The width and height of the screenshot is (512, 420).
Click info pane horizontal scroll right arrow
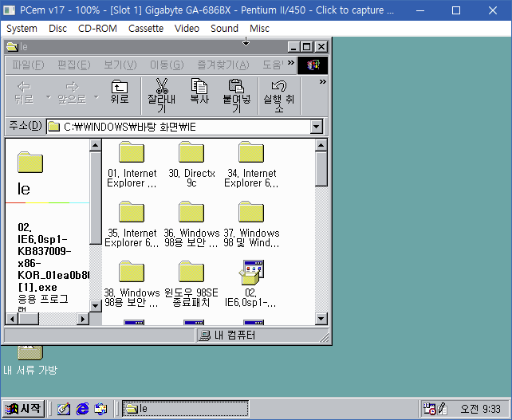(x=83, y=319)
